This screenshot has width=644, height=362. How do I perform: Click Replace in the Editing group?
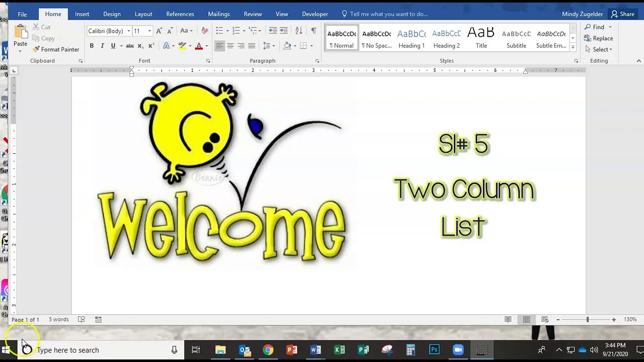click(598, 38)
